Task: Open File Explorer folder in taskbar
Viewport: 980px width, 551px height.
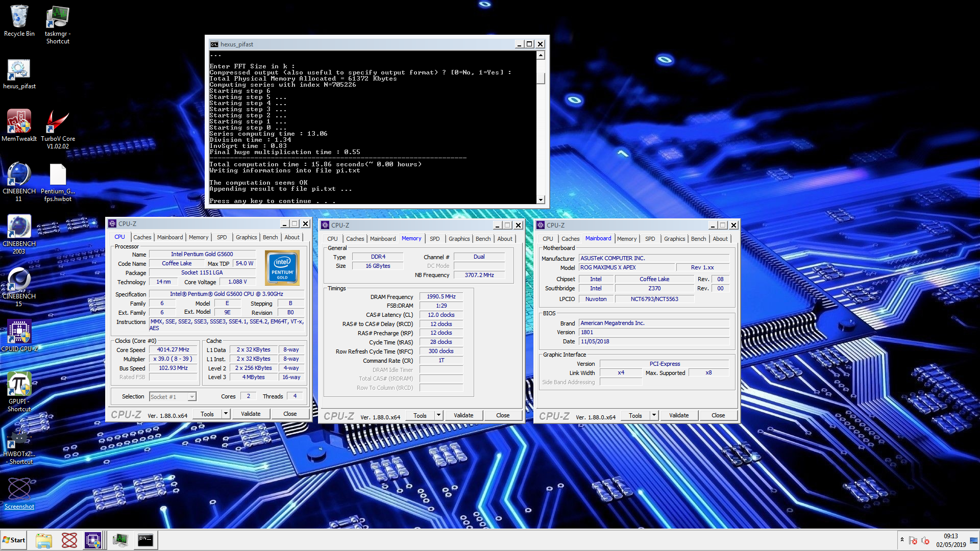Action: tap(44, 540)
